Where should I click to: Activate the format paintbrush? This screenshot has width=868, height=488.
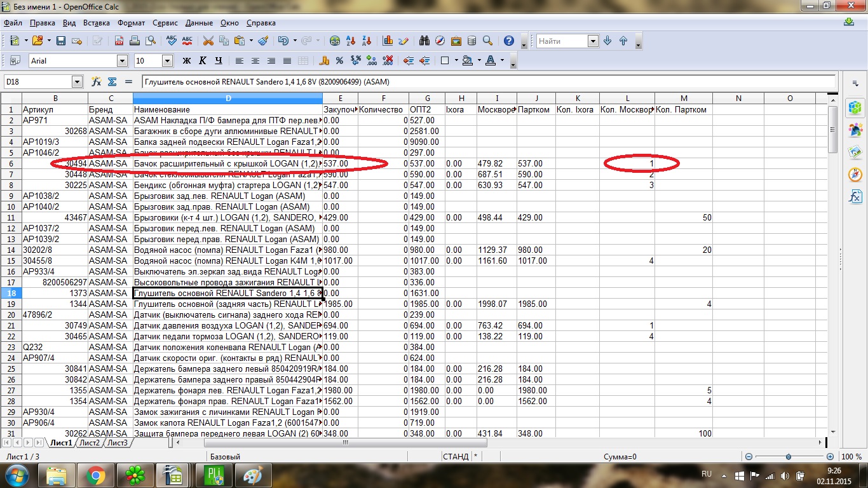click(x=263, y=41)
